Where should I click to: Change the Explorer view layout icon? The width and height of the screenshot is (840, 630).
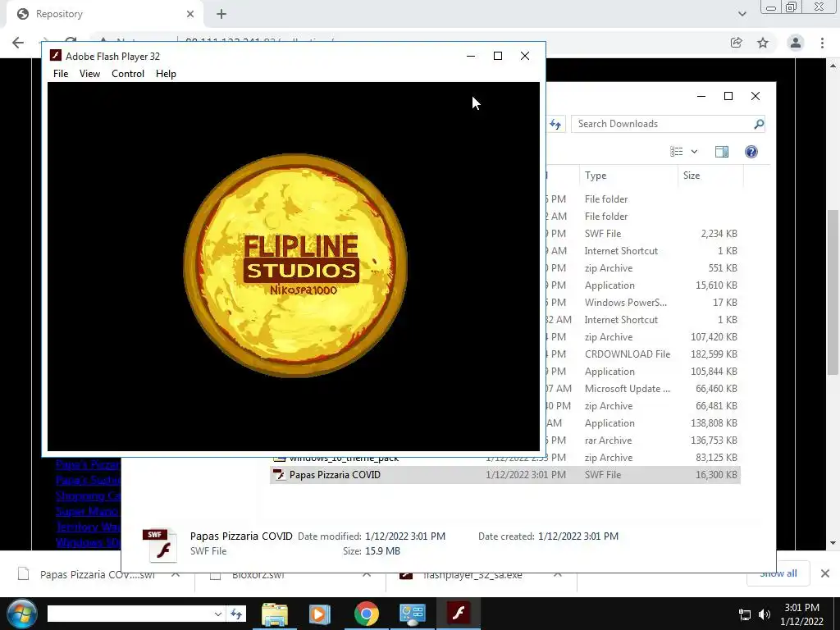pos(677,152)
